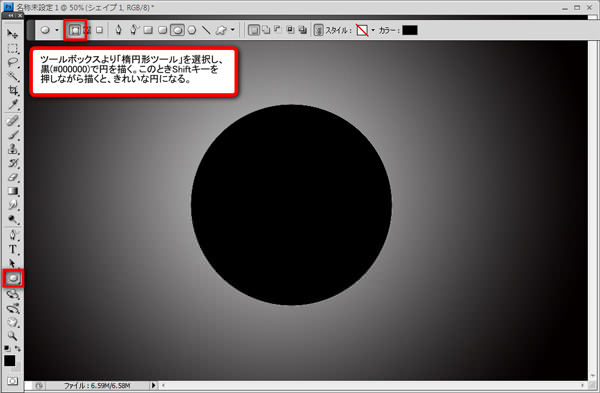Viewport: 600px width, 393px height.
Task: Choose Pen tool in options bar
Action: [119, 30]
